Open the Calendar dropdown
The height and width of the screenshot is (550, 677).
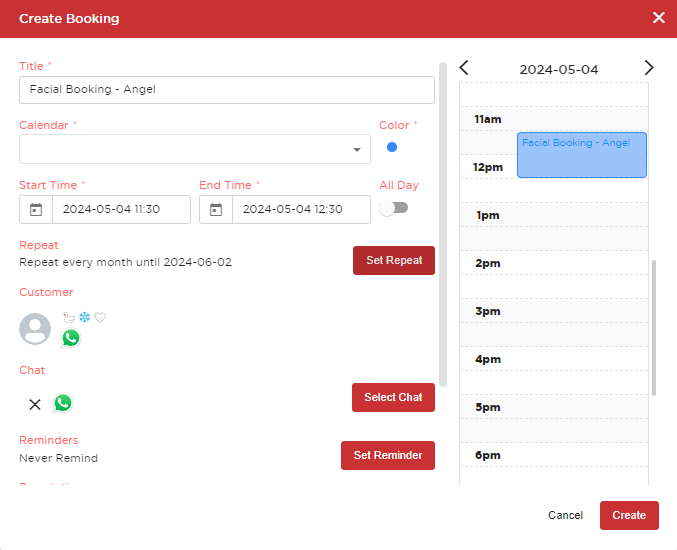tap(195, 149)
